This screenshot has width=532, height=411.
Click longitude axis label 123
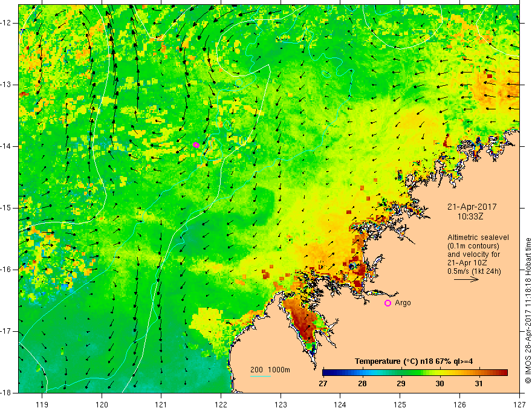281,404
